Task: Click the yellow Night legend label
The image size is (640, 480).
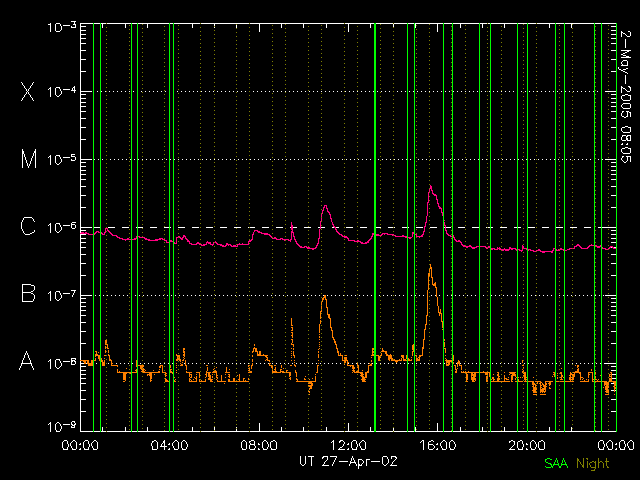Action: pos(593,464)
